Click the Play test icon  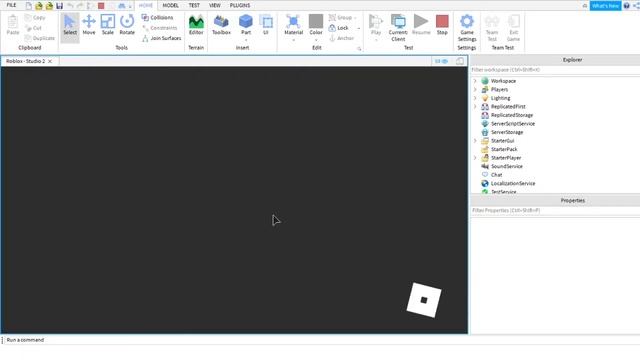pyautogui.click(x=376, y=24)
